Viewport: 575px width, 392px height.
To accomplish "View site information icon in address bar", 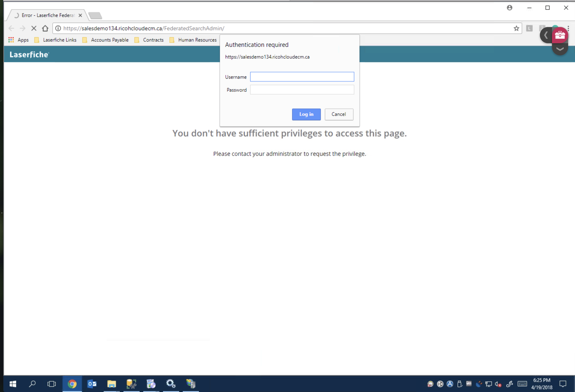I will tap(58, 28).
